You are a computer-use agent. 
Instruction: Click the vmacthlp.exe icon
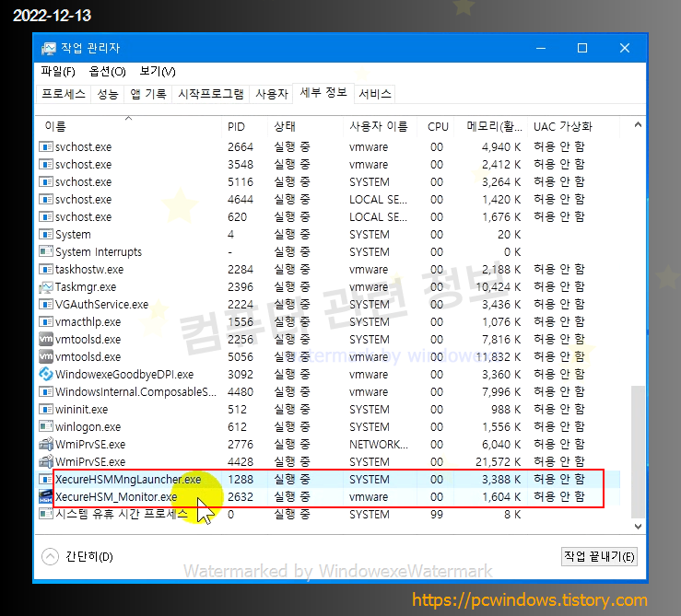tap(45, 322)
